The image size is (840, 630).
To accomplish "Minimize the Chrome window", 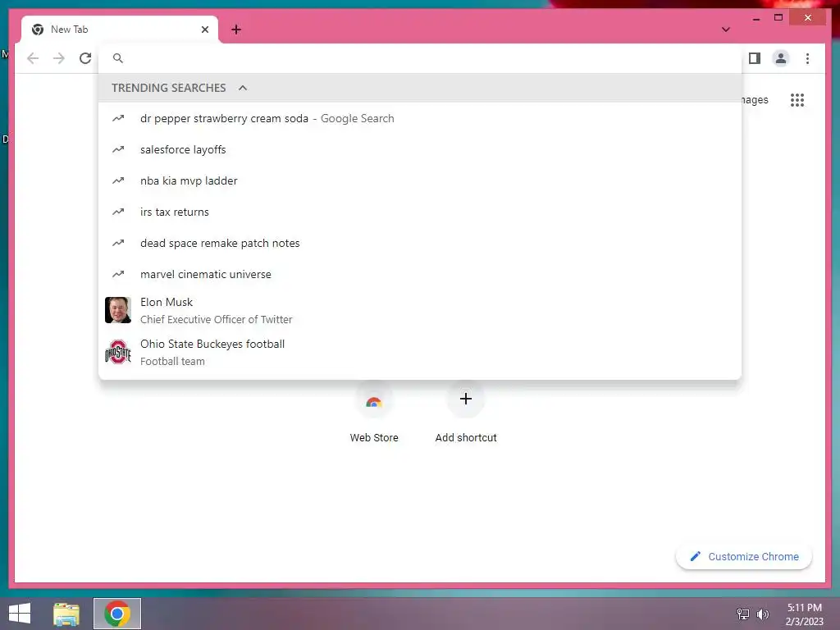I will (756, 18).
